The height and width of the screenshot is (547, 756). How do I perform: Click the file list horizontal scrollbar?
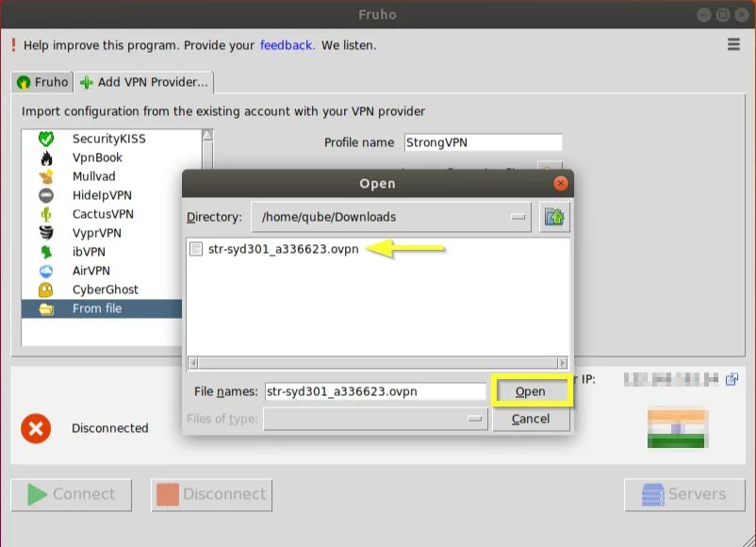click(x=377, y=362)
